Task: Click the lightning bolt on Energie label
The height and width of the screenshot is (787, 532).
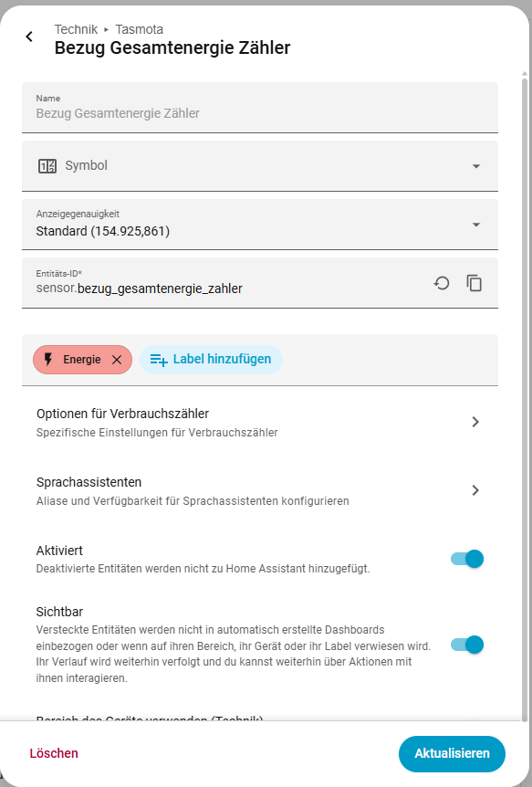Action: tap(48, 360)
